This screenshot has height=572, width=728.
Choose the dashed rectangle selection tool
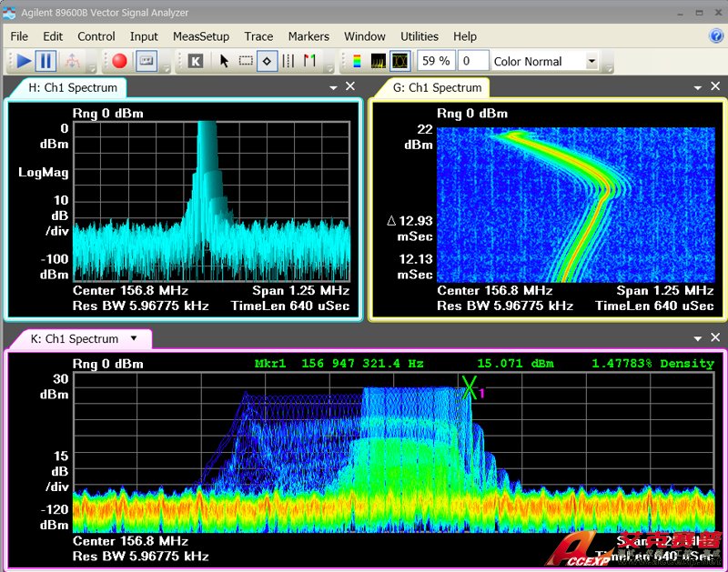pos(246,61)
